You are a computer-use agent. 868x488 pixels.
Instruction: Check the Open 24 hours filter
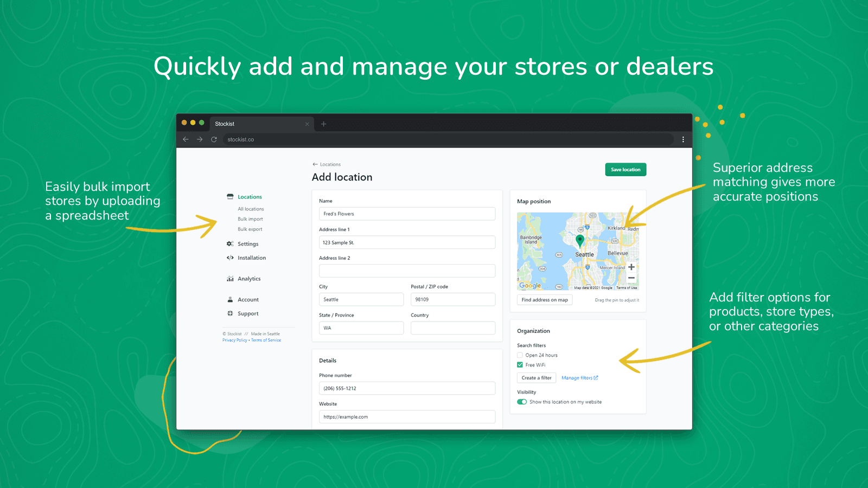(x=520, y=355)
